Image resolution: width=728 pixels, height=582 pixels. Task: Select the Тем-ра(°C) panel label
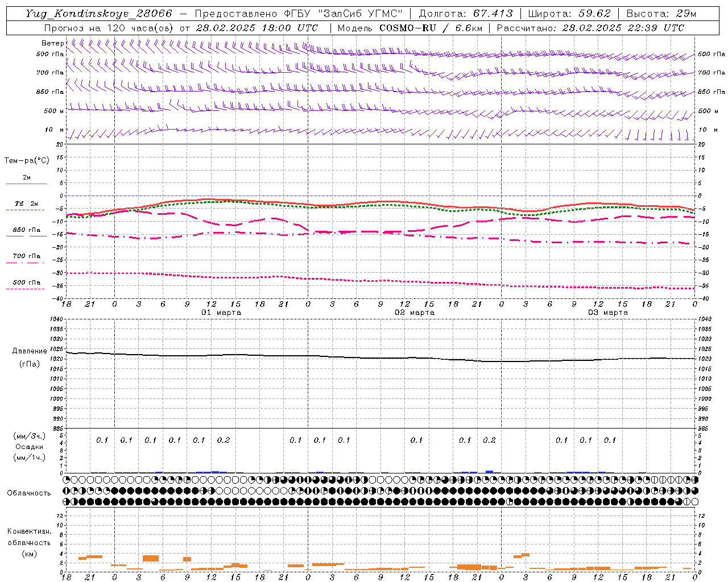point(27,161)
